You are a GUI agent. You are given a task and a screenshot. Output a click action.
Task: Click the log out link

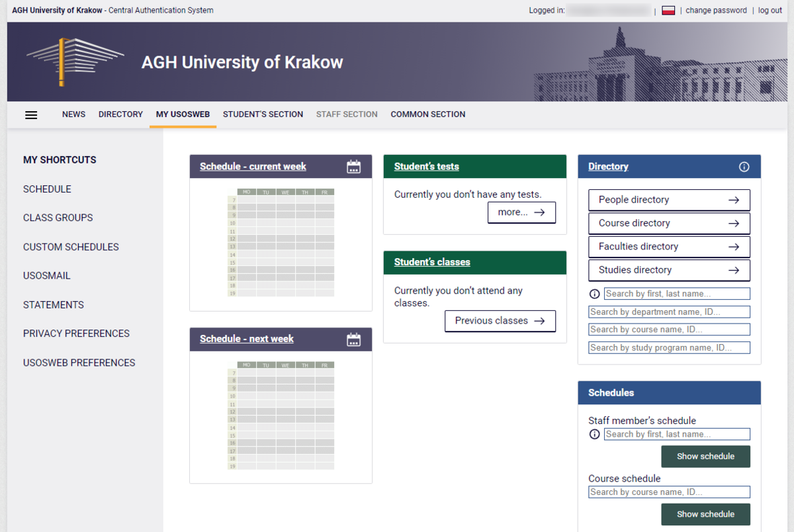pyautogui.click(x=770, y=11)
